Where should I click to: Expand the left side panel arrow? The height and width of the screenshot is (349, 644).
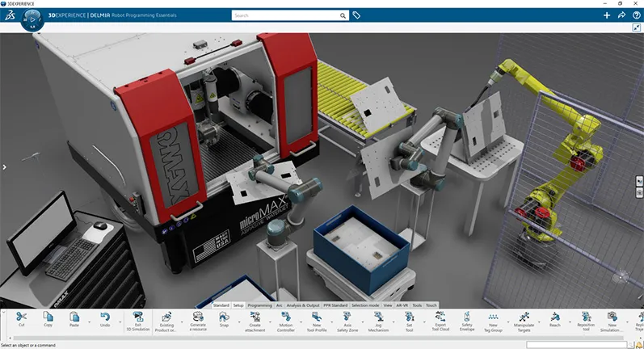4,167
